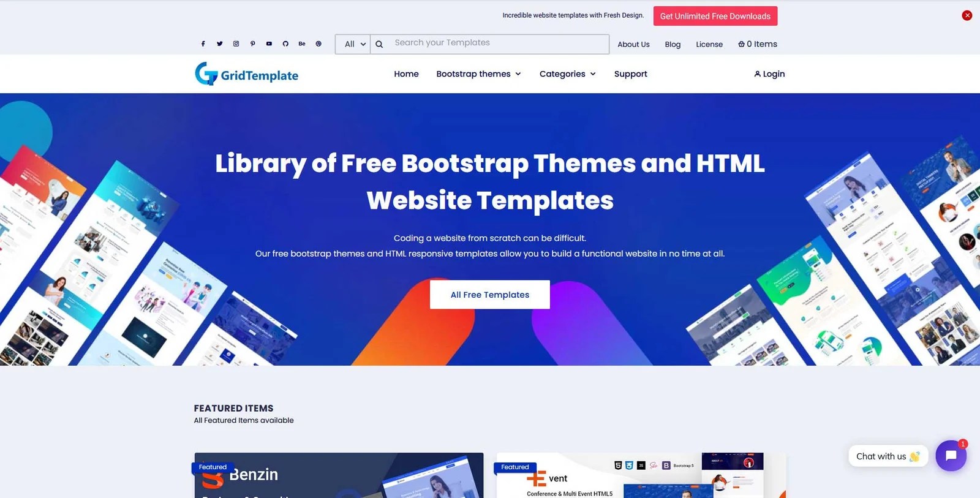Expand the Bootstrap themes menu
Viewport: 980px width, 498px height.
pyautogui.click(x=478, y=74)
